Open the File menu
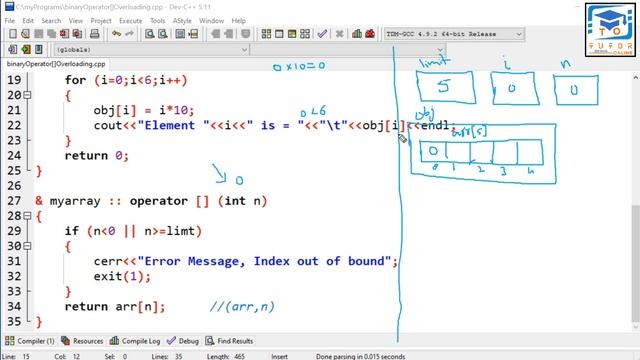 click(x=10, y=20)
